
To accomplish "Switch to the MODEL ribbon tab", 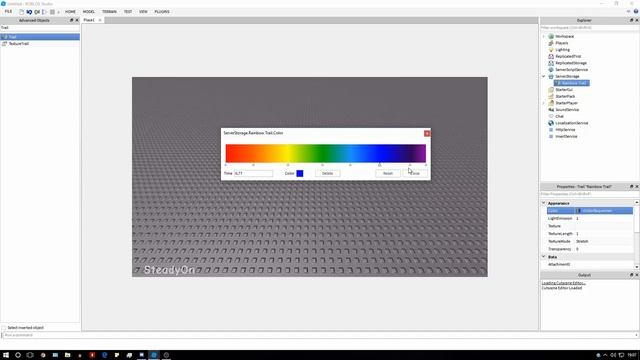I will click(89, 12).
